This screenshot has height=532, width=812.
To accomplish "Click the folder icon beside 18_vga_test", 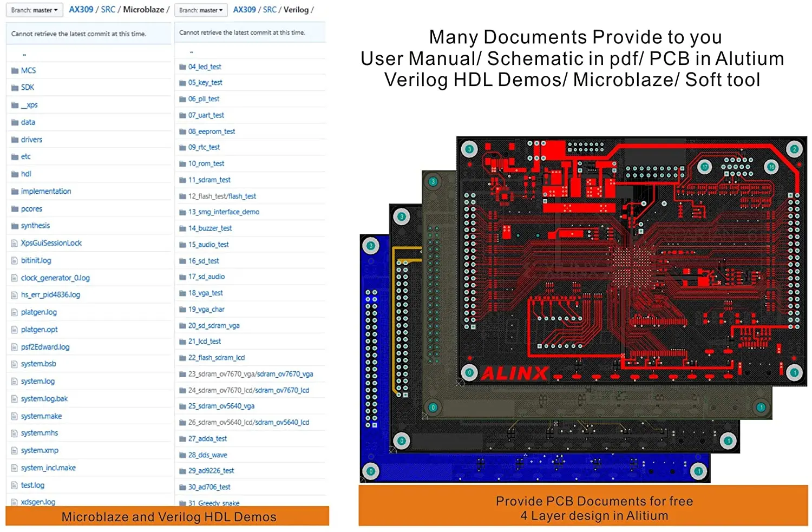I will tap(182, 293).
